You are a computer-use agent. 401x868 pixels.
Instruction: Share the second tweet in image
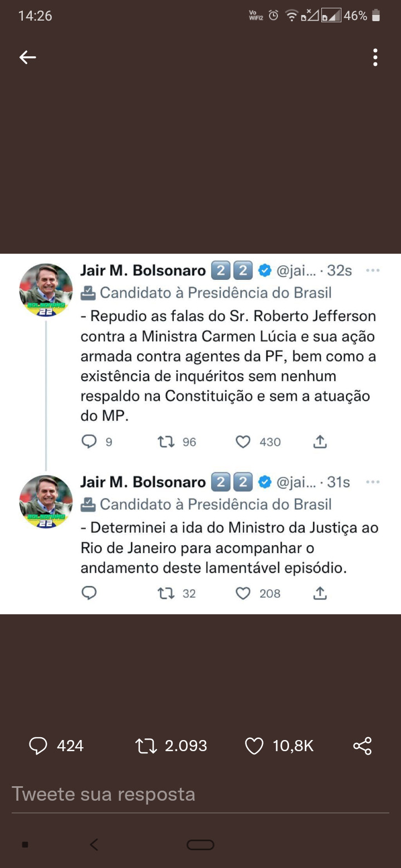click(x=320, y=593)
